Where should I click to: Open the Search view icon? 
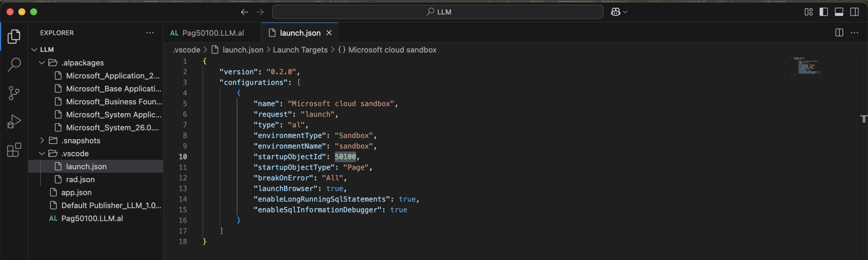click(14, 64)
